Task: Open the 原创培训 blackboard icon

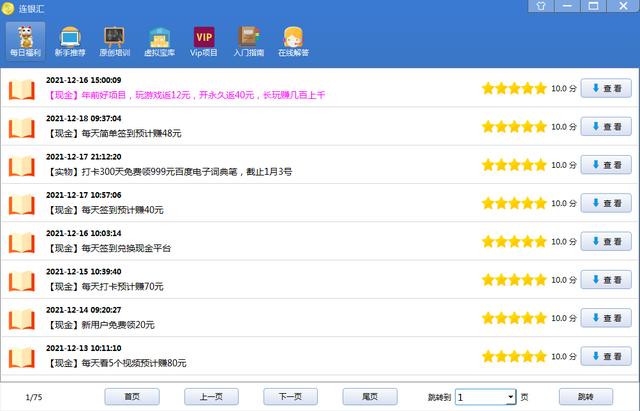Action: tap(115, 41)
